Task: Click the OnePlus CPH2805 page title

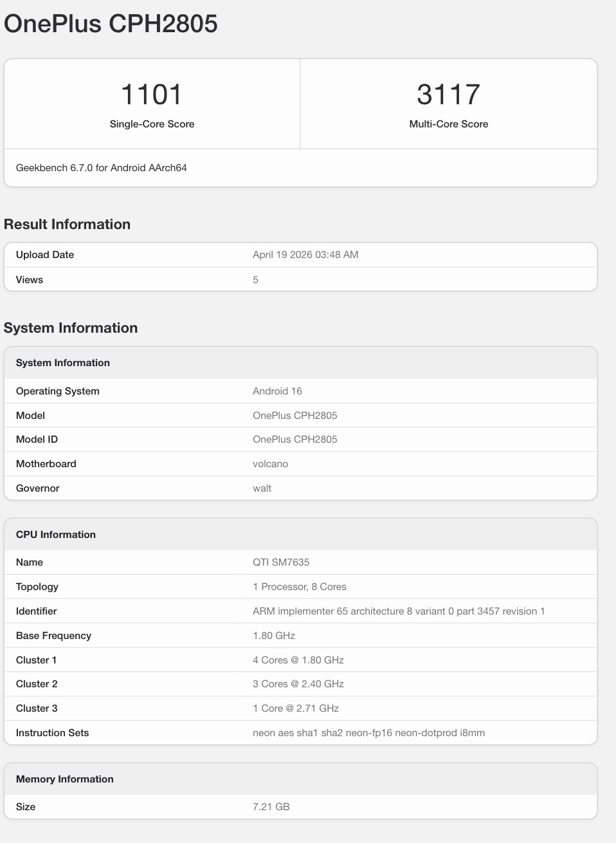Action: coord(111,24)
